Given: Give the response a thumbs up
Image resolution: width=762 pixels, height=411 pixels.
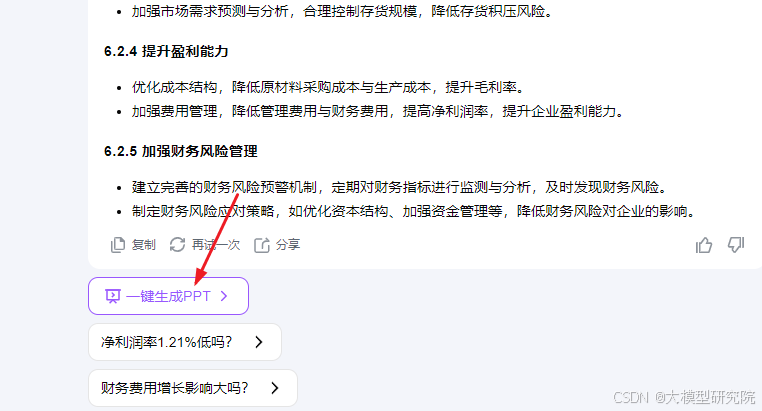Looking at the screenshot, I should click(704, 245).
